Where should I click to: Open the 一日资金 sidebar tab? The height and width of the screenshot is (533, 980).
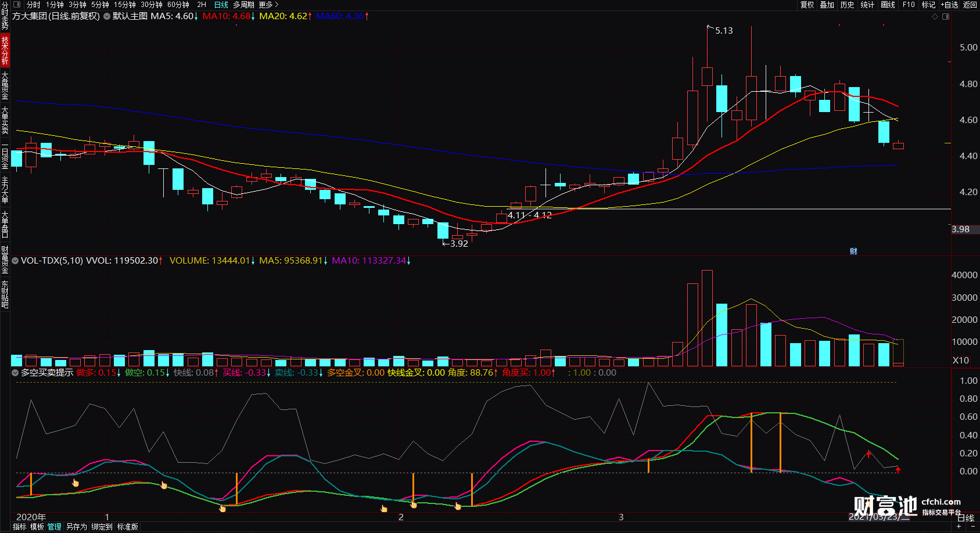click(x=5, y=155)
